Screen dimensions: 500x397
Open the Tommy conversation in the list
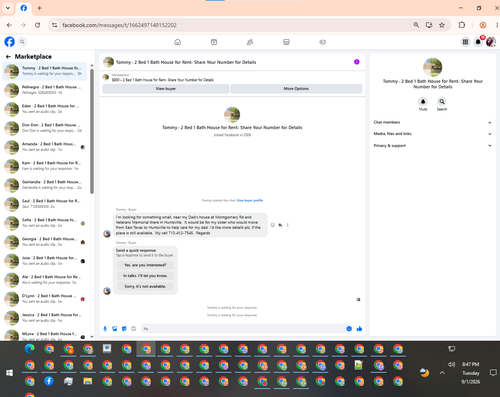[45, 71]
